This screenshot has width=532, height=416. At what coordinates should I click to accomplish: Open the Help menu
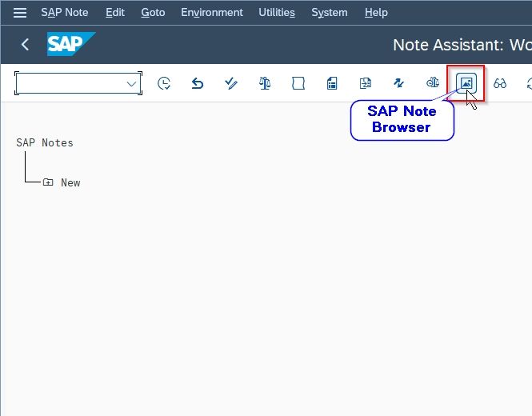(376, 13)
